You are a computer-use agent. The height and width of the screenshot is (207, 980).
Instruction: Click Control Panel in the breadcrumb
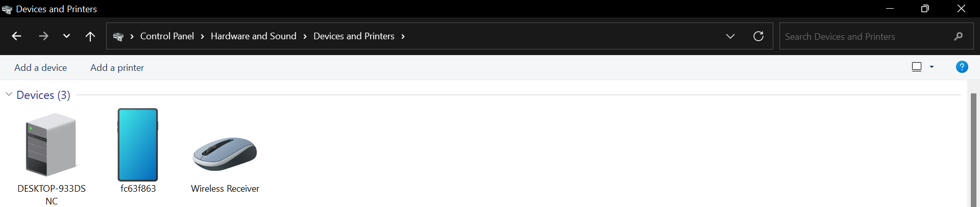tap(167, 36)
